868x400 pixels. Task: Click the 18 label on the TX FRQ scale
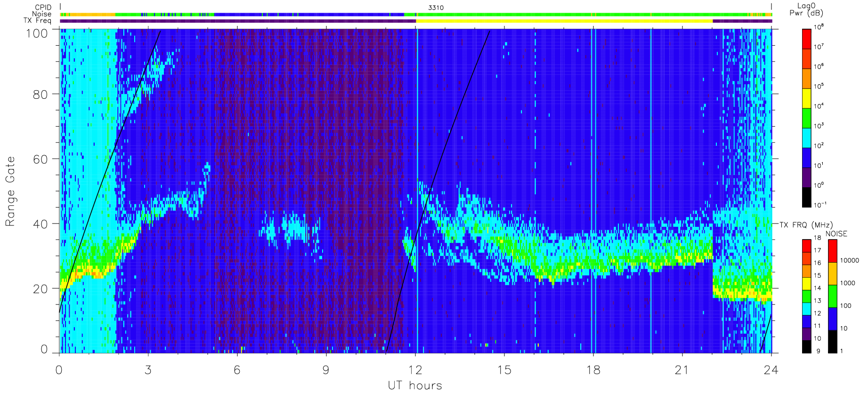pyautogui.click(x=817, y=238)
